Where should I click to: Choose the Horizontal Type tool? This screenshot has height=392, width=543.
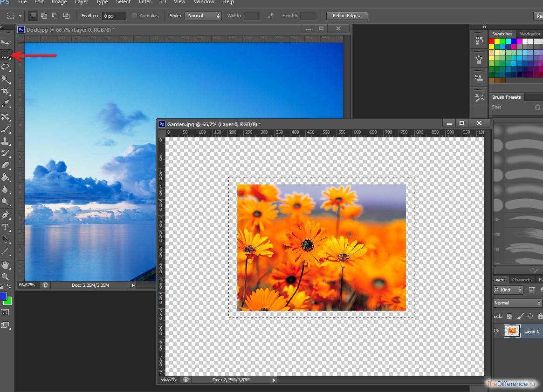6,227
